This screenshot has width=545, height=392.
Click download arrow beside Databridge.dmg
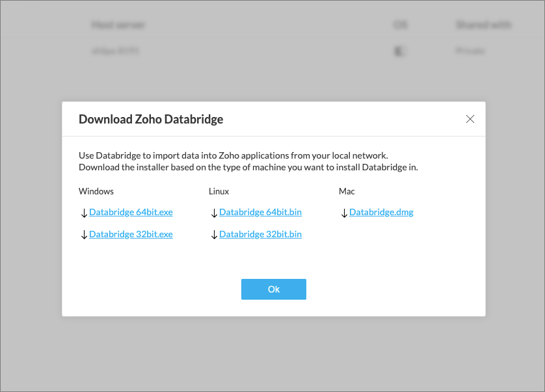[344, 213]
